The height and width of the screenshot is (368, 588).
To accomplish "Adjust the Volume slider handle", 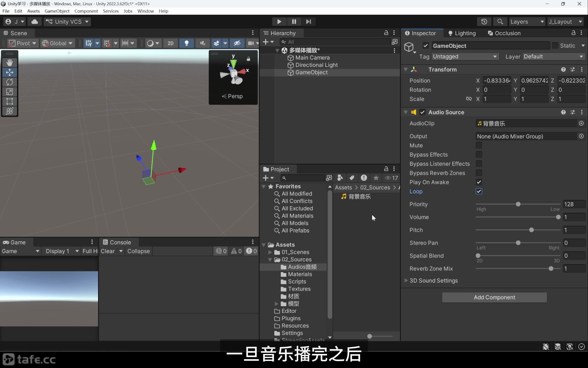I will point(558,217).
